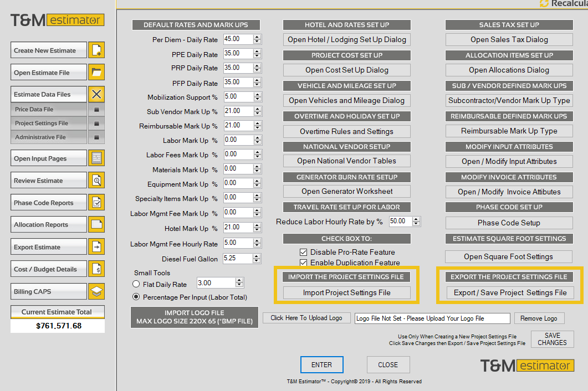Click the Reimbursable Mark Up % value field

coord(238,126)
